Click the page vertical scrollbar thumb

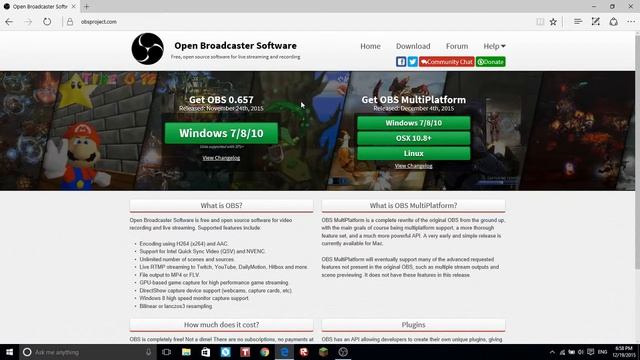click(637, 153)
